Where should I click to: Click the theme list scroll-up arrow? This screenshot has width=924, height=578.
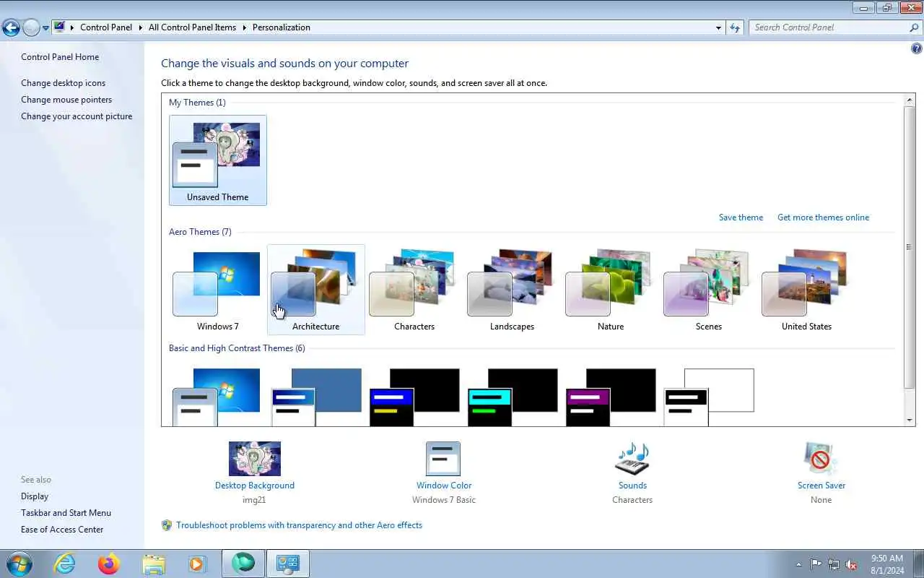tap(910, 99)
